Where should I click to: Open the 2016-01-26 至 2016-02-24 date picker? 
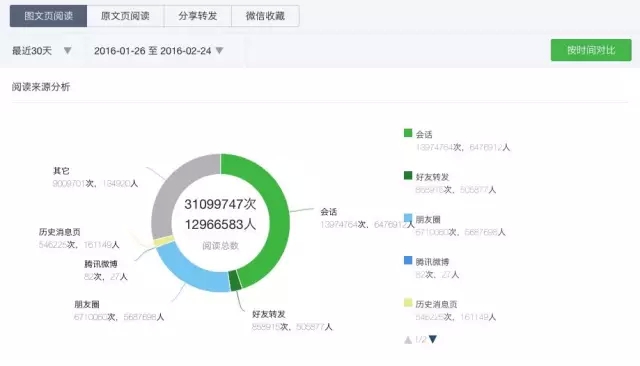pos(159,51)
